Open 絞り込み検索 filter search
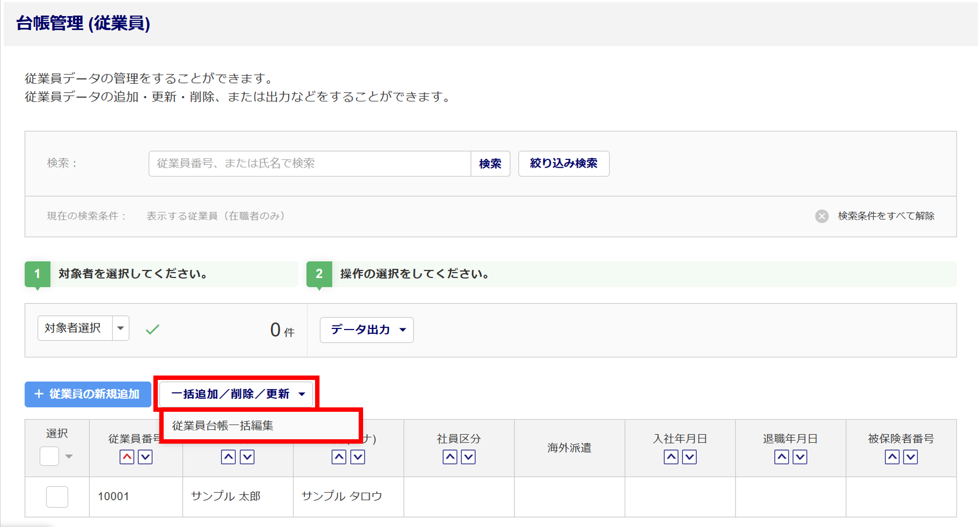The height and width of the screenshot is (527, 980). (x=563, y=164)
